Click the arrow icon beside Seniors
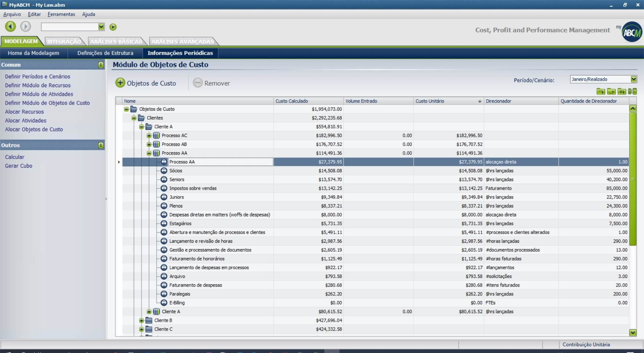Screen dimensions: 644x353 click(164, 179)
